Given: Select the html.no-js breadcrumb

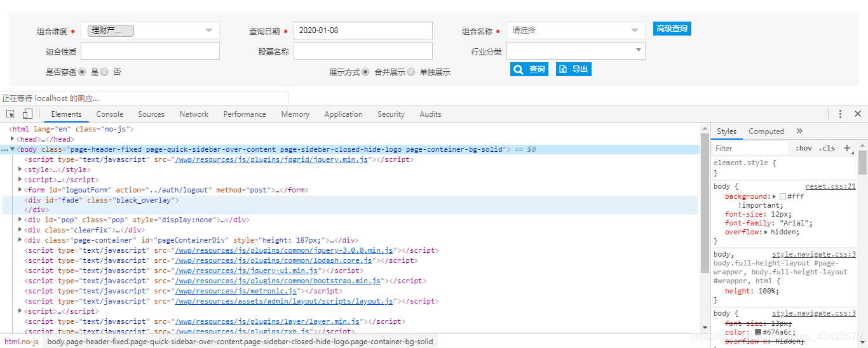Looking at the screenshot, I should pos(22,342).
